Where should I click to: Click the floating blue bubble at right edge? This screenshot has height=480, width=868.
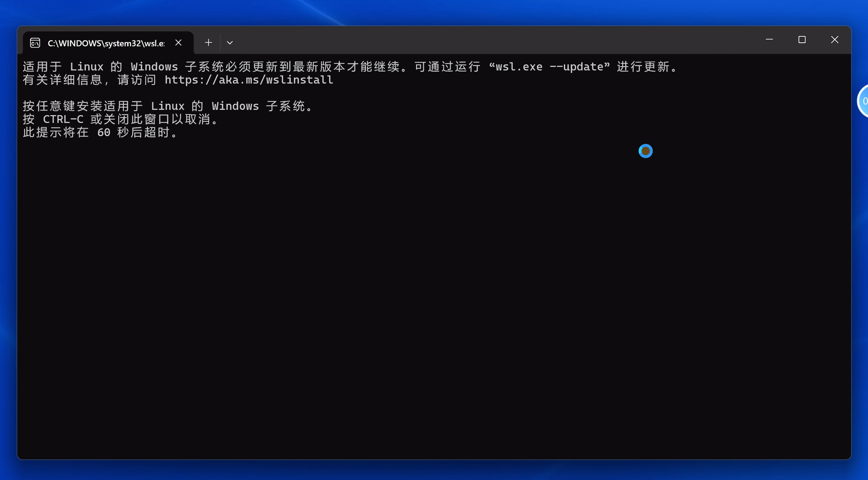pyautogui.click(x=864, y=101)
